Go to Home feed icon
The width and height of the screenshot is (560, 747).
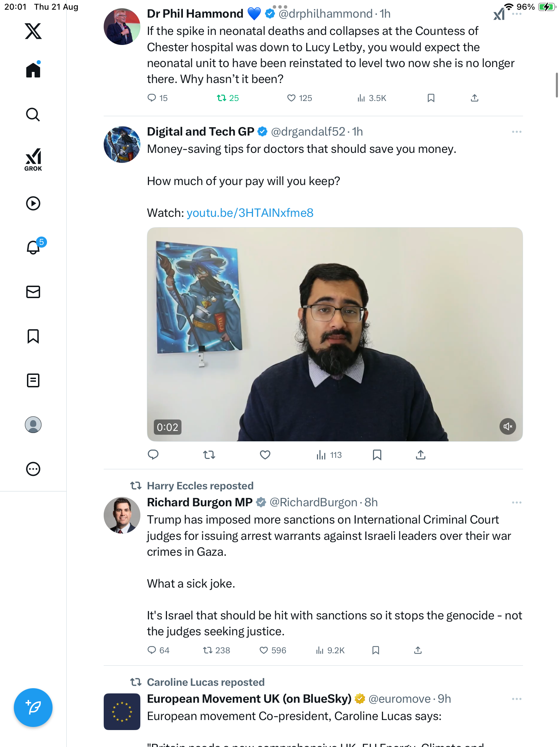[33, 70]
